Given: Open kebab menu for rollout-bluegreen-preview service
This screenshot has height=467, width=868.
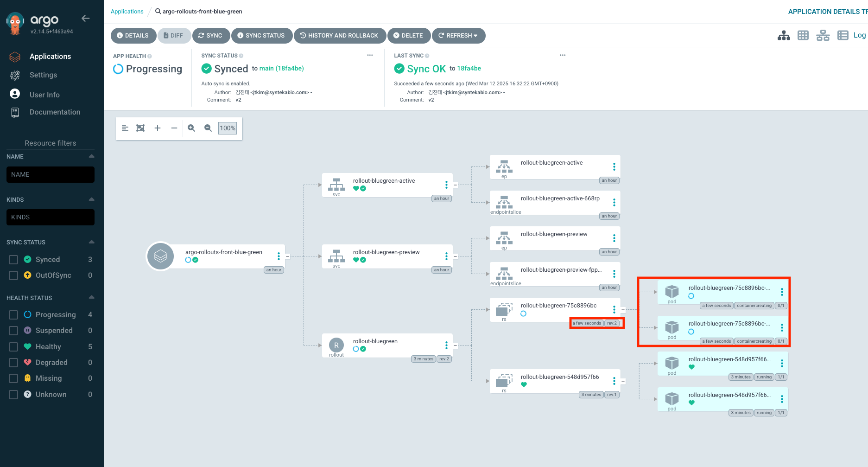Looking at the screenshot, I should click(x=446, y=256).
